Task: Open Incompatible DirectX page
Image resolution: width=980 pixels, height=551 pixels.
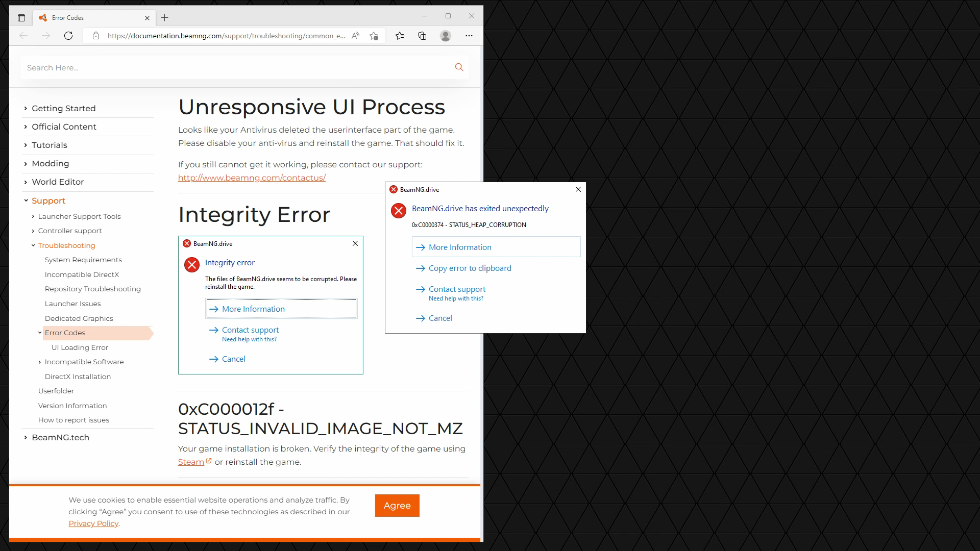Action: coord(82,274)
